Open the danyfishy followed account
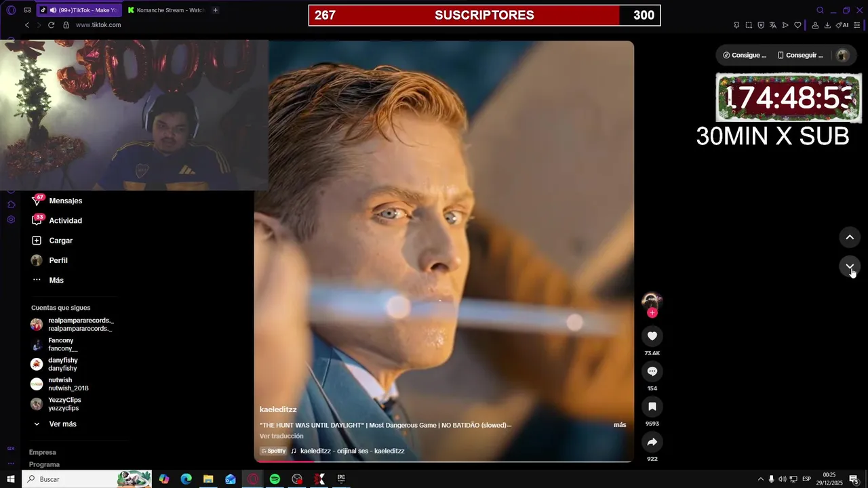Viewport: 868px width, 488px height. tap(54, 365)
